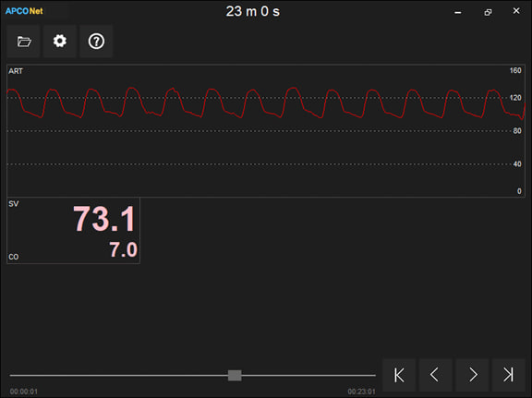Step back one frame with left chevron

[x=436, y=375]
